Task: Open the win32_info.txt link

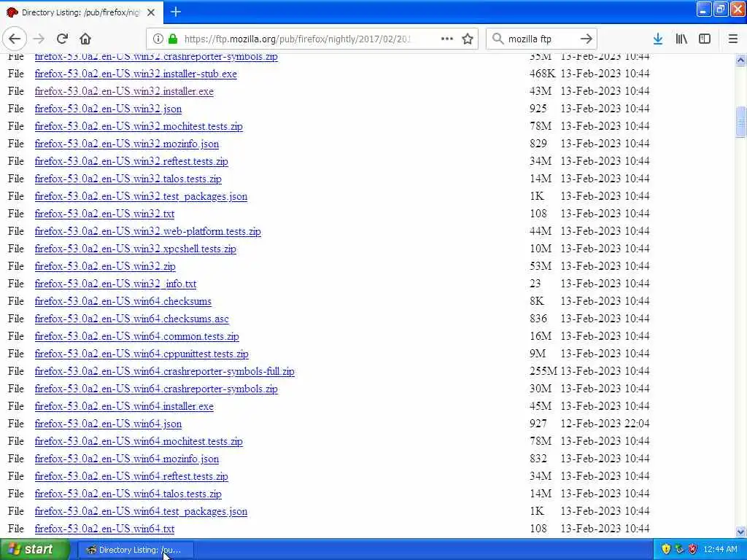Action: 115,284
